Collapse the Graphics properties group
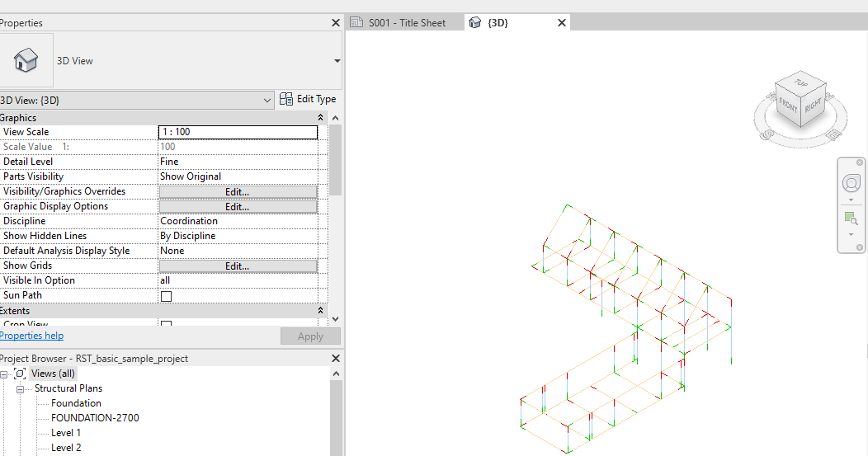Image resolution: width=868 pixels, height=456 pixels. (x=320, y=118)
